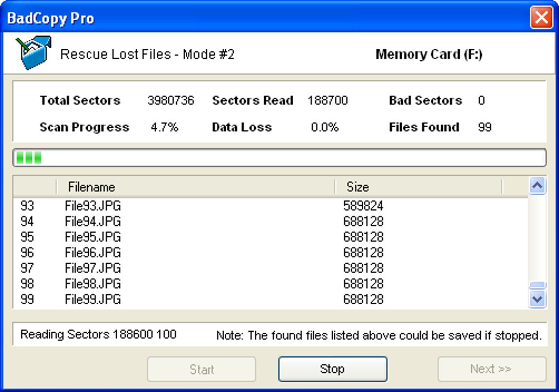This screenshot has height=392, width=559.
Task: Click the Memory Card (F:) label
Action: pos(429,54)
